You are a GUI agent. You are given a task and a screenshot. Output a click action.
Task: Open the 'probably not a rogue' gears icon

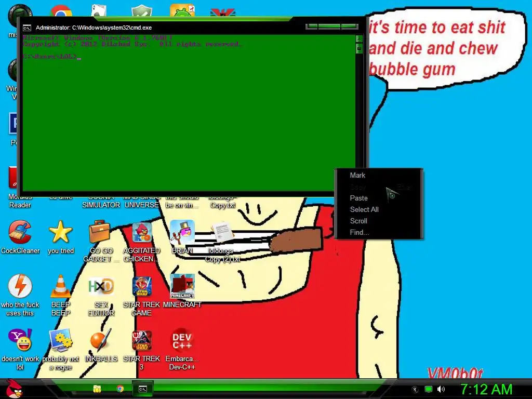pyautogui.click(x=60, y=340)
